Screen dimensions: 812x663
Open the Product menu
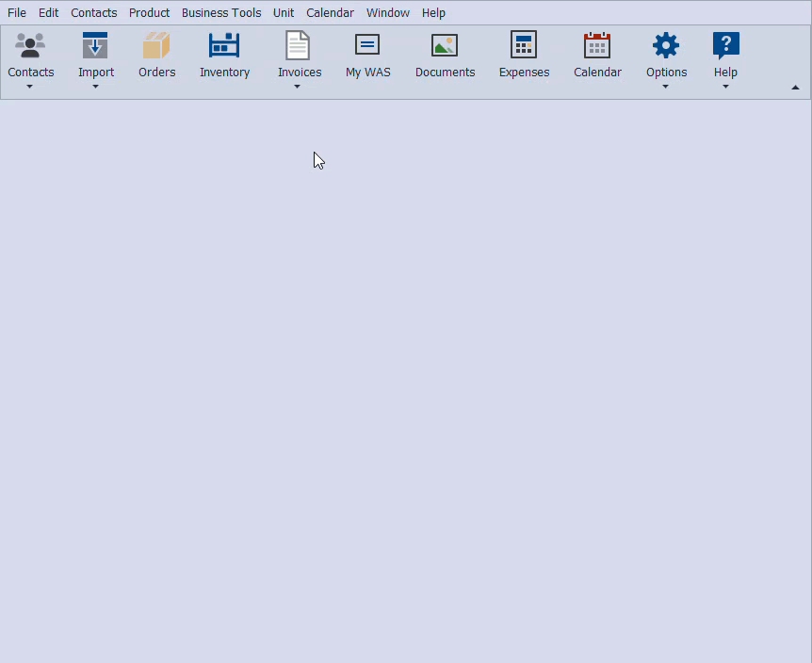pos(149,13)
